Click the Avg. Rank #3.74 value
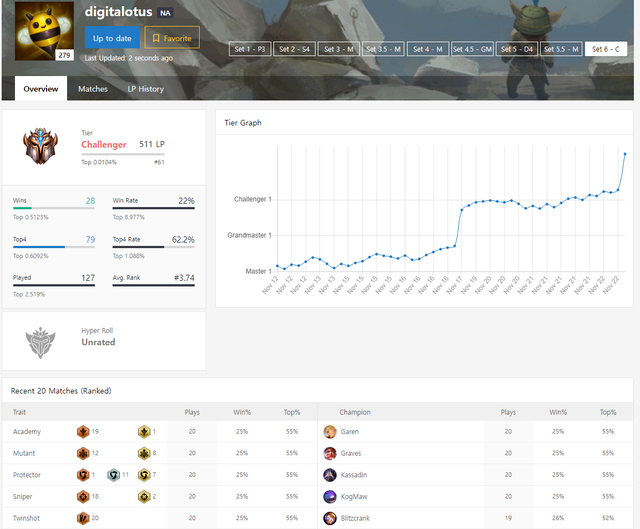Screen dimensions: 640x529 tap(184, 278)
